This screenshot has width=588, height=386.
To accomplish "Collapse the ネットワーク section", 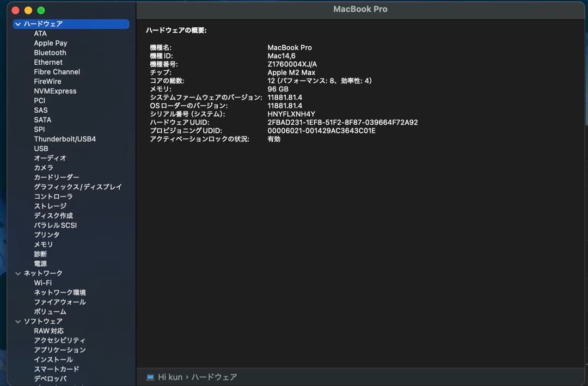I will [18, 273].
